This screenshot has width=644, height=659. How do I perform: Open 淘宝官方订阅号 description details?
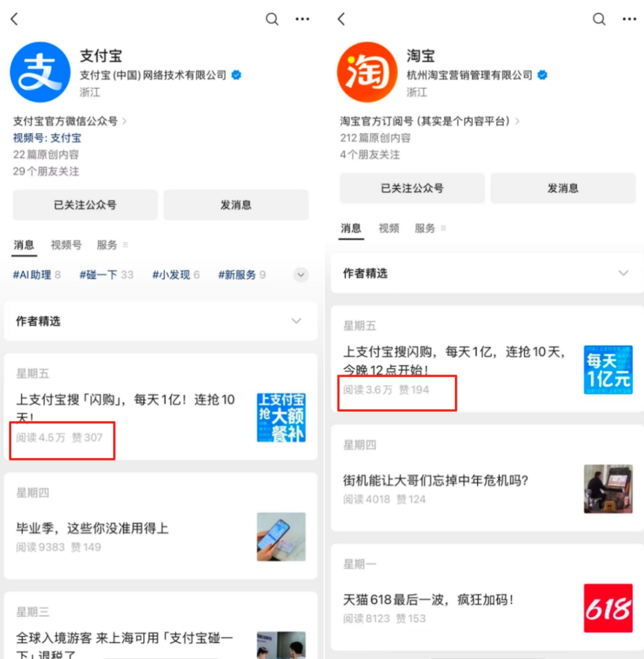pos(430,122)
